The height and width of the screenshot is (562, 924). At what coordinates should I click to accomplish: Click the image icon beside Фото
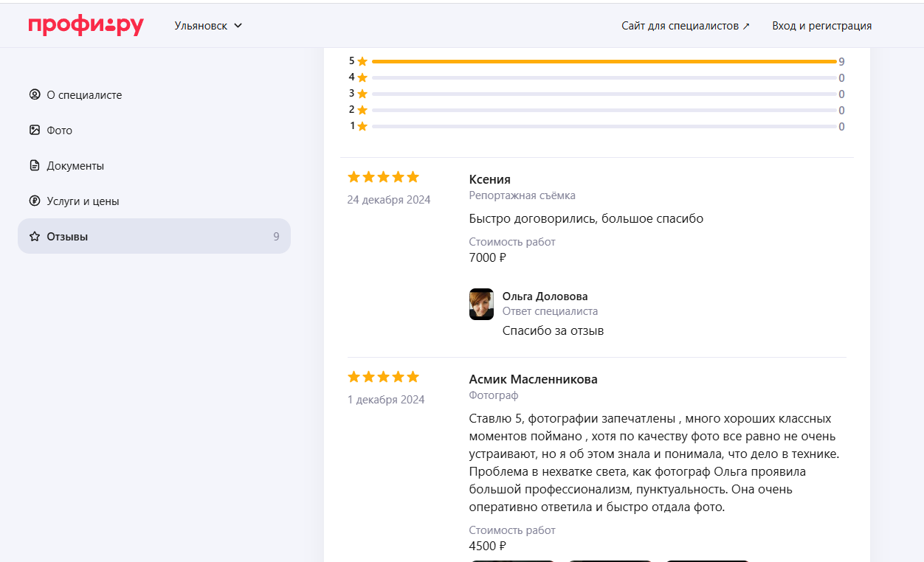(34, 130)
